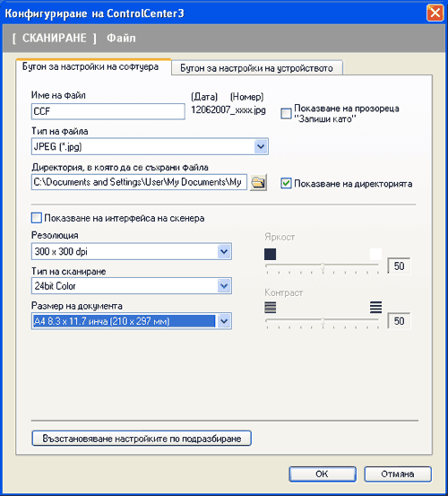
Task: Click the dark brightness square icon
Action: pyautogui.click(x=270, y=254)
